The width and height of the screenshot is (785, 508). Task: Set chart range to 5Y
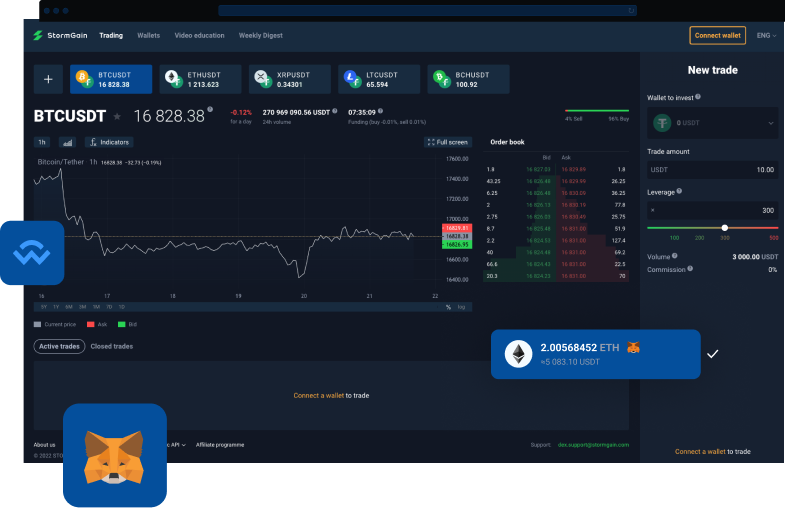click(x=44, y=307)
